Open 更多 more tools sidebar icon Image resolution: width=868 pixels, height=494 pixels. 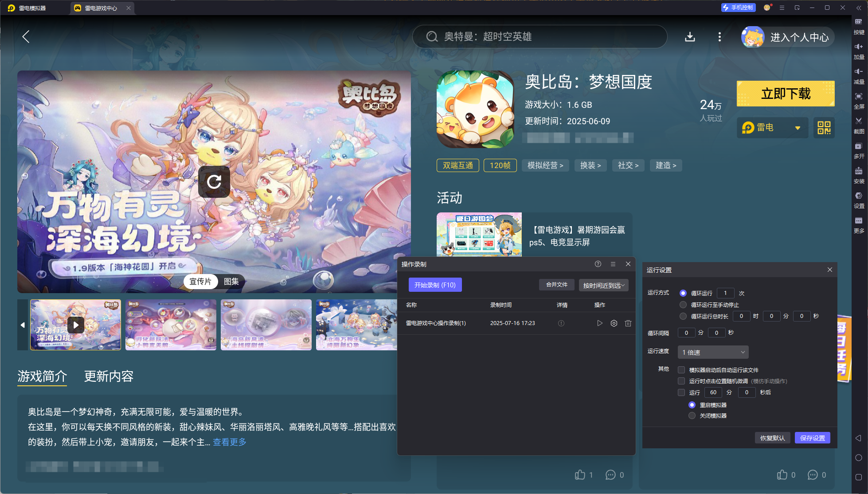point(859,225)
